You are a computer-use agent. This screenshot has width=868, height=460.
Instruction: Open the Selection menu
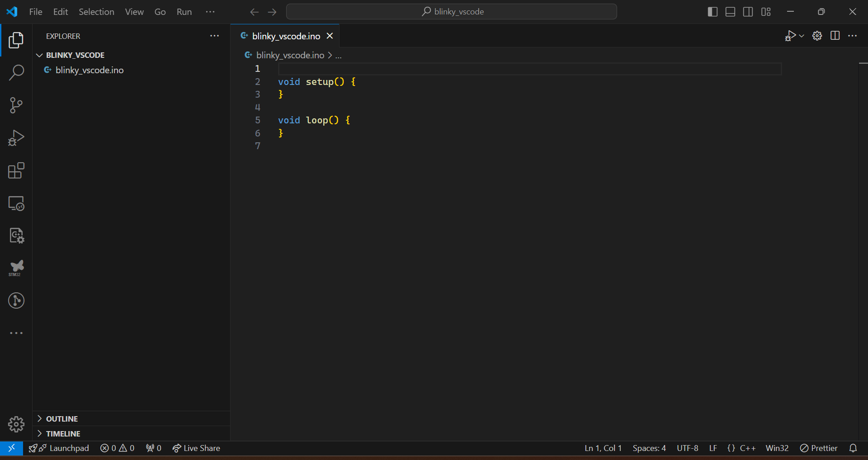coord(96,12)
